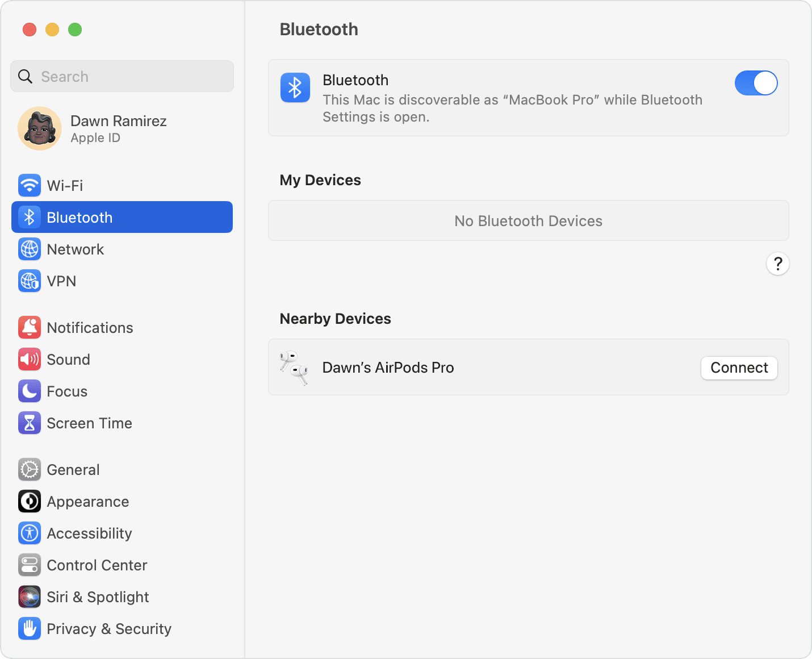Connect to Dawn's AirPods Pro
Screen dimensions: 812x659
point(739,368)
